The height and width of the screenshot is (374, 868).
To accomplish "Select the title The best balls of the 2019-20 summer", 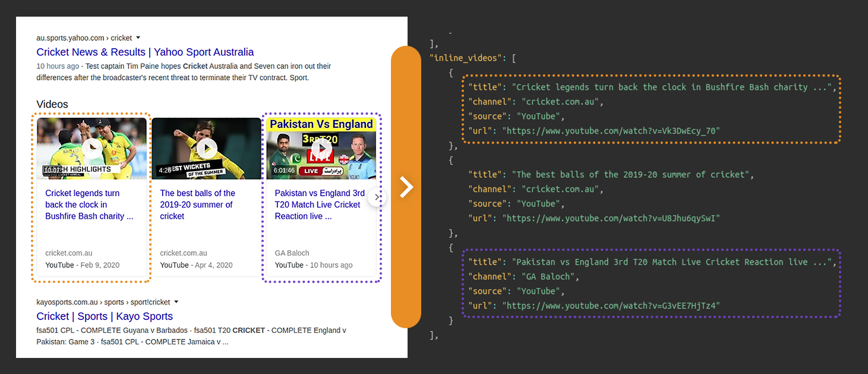I will 197,205.
